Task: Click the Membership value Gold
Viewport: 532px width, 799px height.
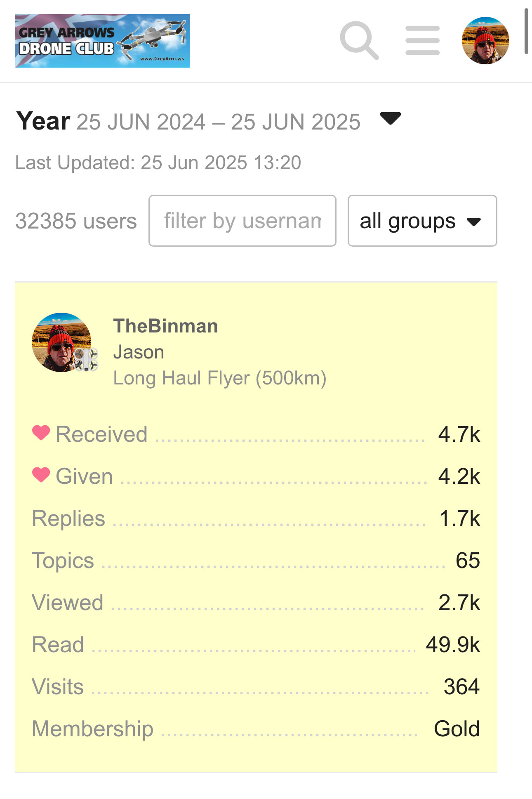Action: (457, 729)
